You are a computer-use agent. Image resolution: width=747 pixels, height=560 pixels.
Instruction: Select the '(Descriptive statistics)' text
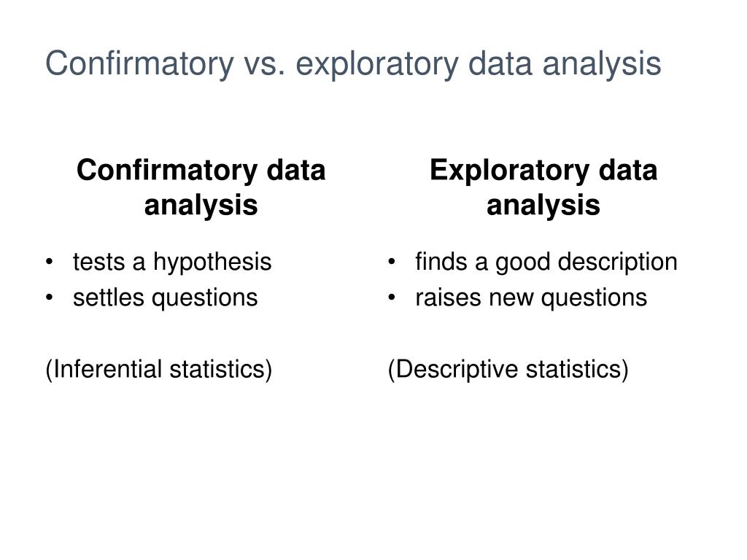(508, 370)
